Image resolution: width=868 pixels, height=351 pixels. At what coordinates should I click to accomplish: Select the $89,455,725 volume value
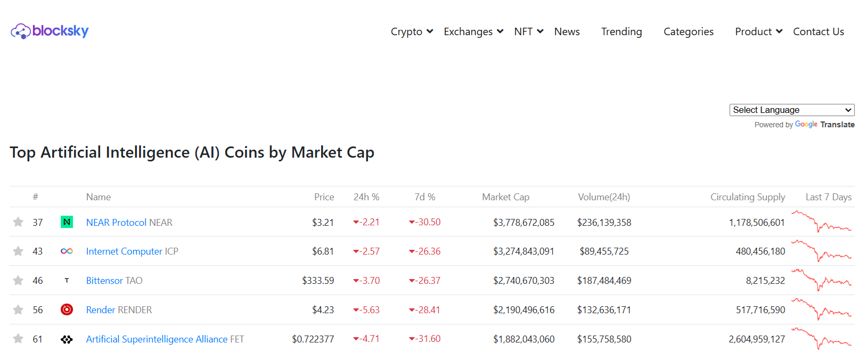(x=604, y=251)
